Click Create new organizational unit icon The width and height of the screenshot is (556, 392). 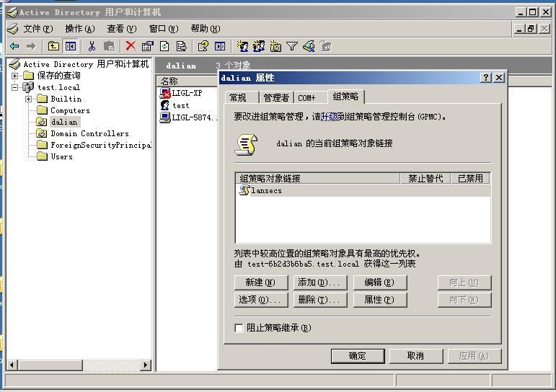click(x=275, y=46)
